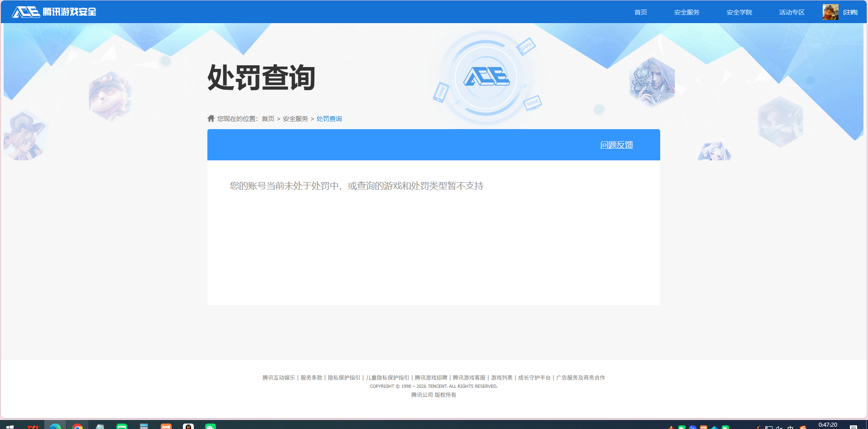Open the 儿童隐私保护指引 footer link

(x=387, y=378)
